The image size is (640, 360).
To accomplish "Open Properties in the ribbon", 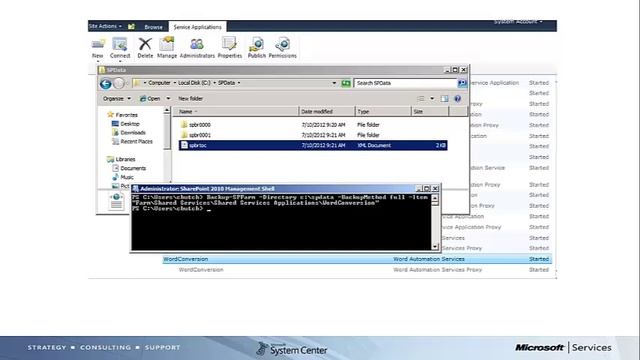I will pos(230,47).
